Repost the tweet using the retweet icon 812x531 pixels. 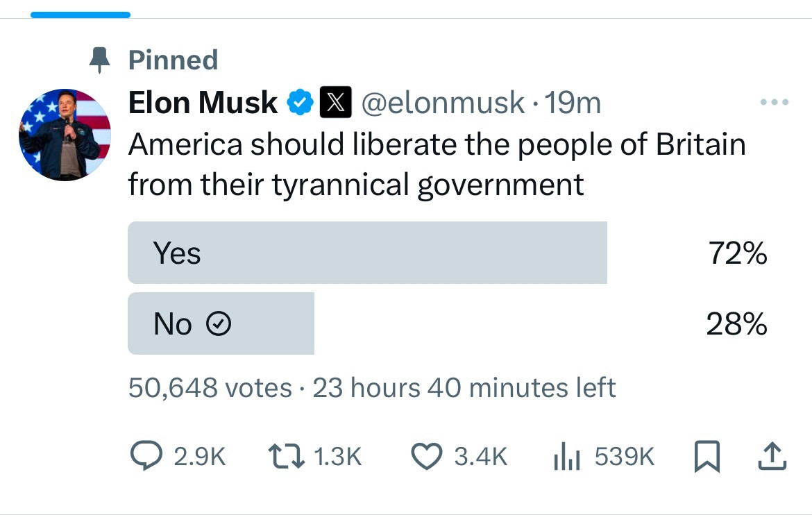pos(286,457)
